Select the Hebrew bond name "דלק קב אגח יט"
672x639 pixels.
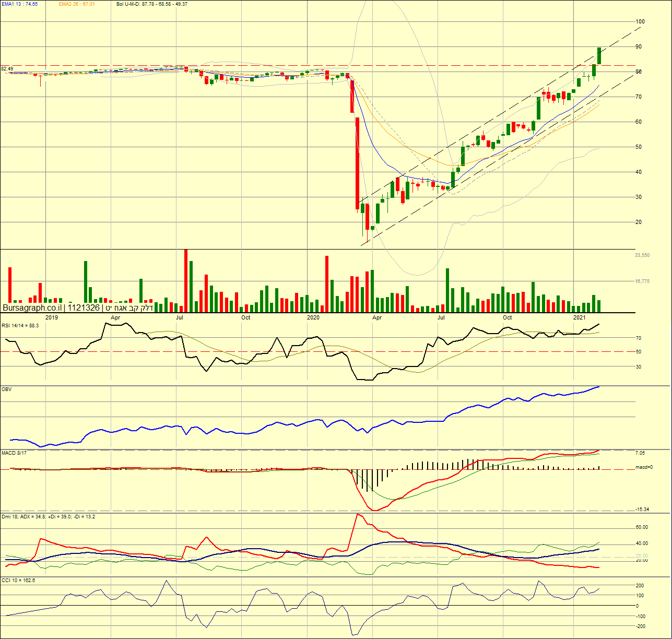129,308
